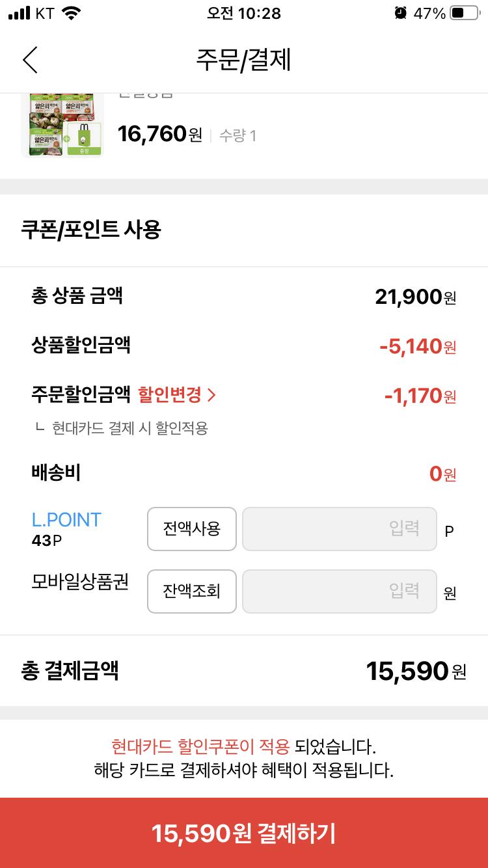Focus the 모바일상품권 amount input field

pos(339,591)
